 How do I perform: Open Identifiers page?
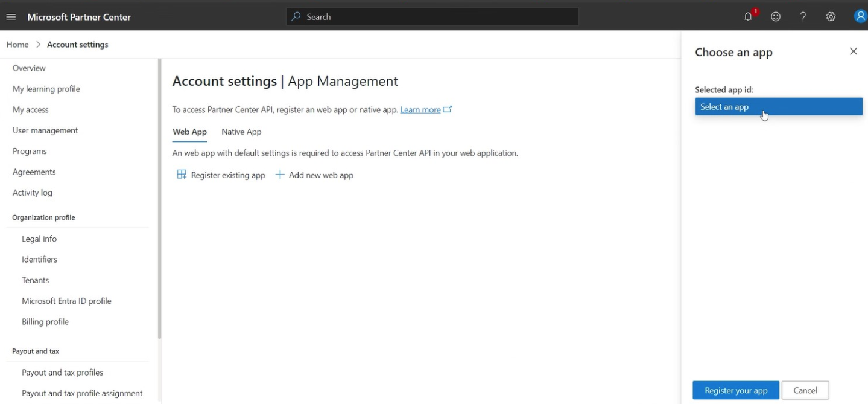(x=40, y=259)
